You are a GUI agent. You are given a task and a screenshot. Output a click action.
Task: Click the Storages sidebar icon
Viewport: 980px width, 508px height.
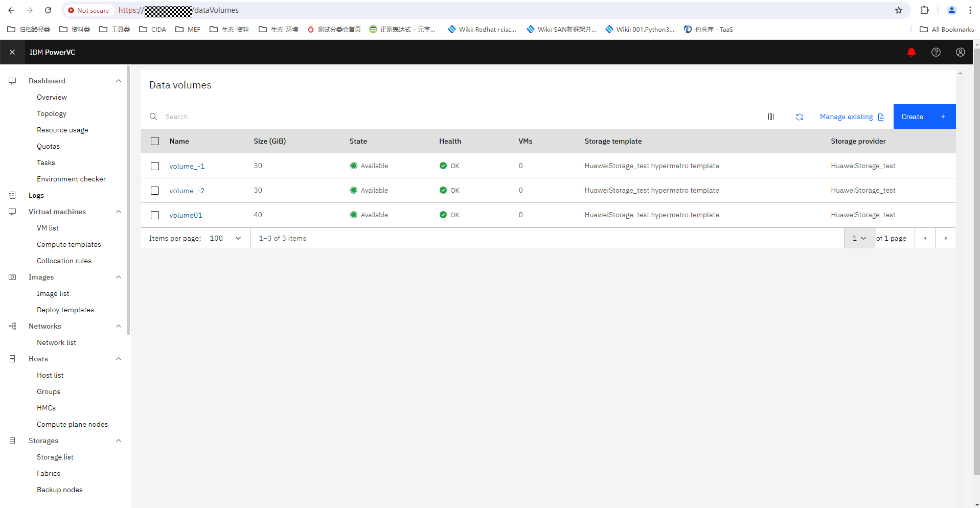[12, 441]
